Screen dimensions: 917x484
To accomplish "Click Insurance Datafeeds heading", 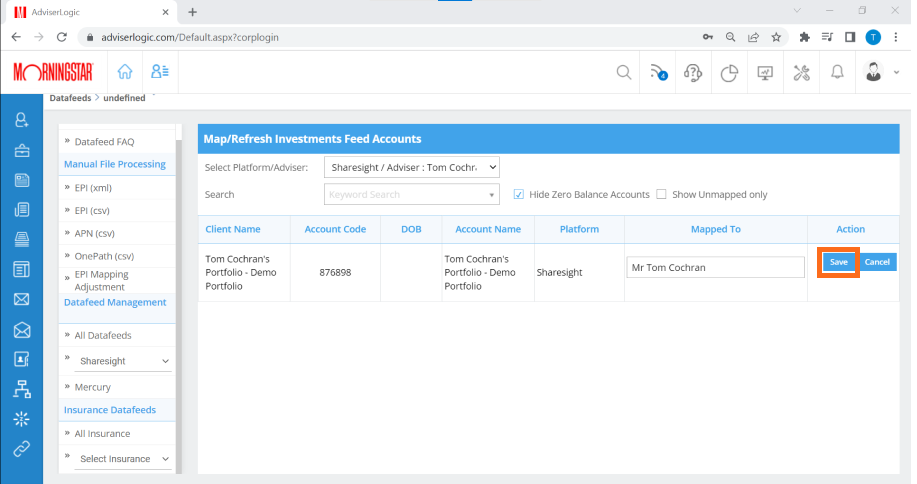I will click(110, 410).
